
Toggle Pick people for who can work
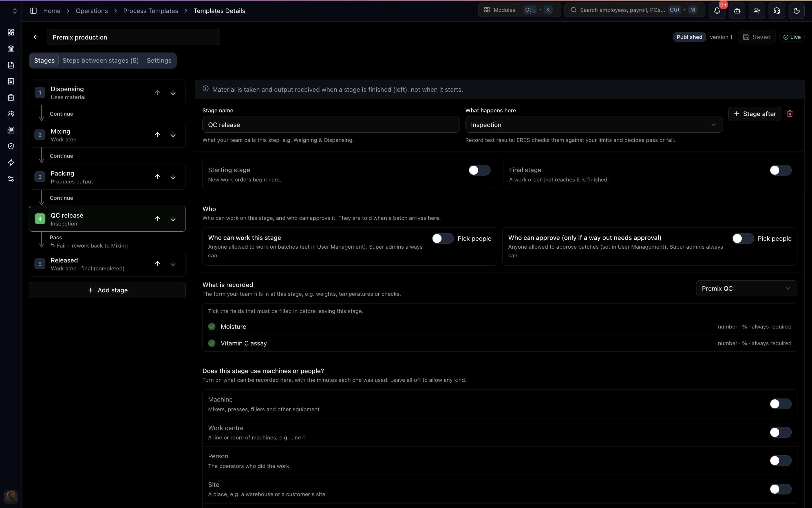pyautogui.click(x=443, y=238)
